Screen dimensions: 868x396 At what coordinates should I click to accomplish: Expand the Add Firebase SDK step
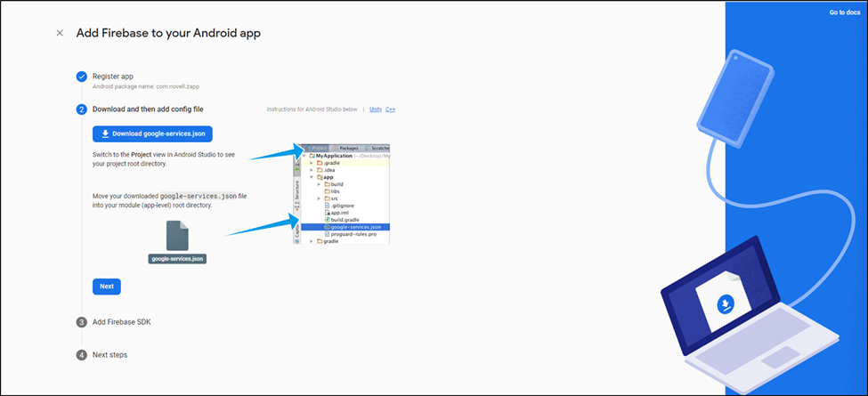pyautogui.click(x=121, y=322)
